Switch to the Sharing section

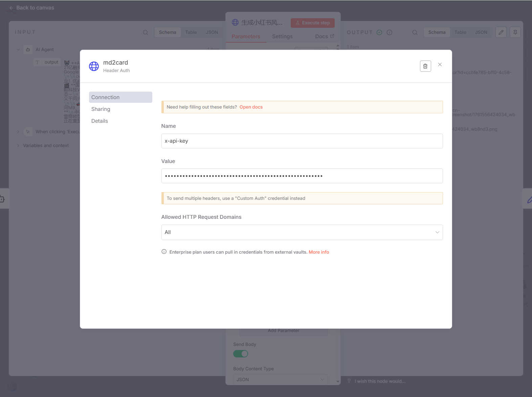pos(101,109)
